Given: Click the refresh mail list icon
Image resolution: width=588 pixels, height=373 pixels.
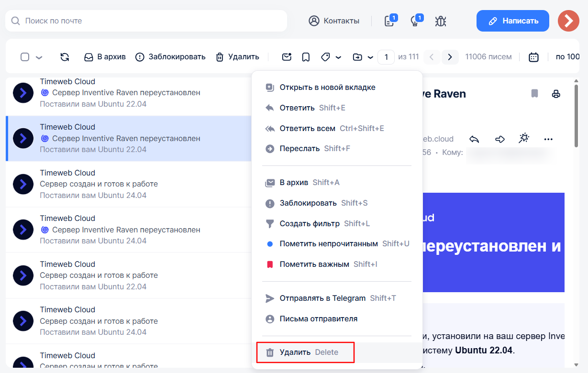Looking at the screenshot, I should coord(65,57).
